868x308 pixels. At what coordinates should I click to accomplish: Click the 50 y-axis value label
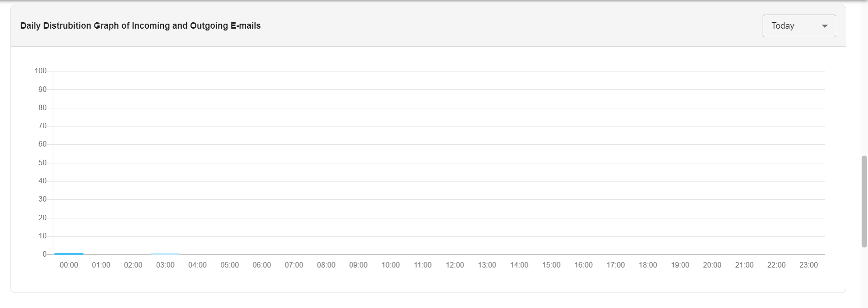pos(43,163)
